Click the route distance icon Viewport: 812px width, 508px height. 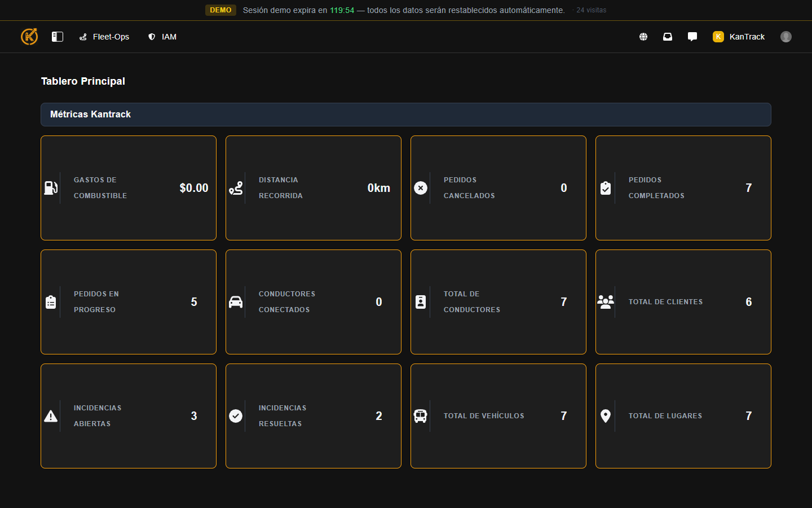(x=236, y=188)
